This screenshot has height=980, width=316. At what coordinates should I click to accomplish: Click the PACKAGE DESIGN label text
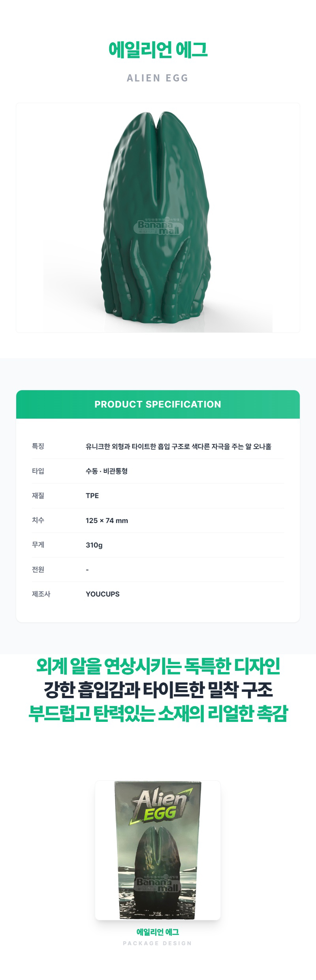tap(158, 943)
